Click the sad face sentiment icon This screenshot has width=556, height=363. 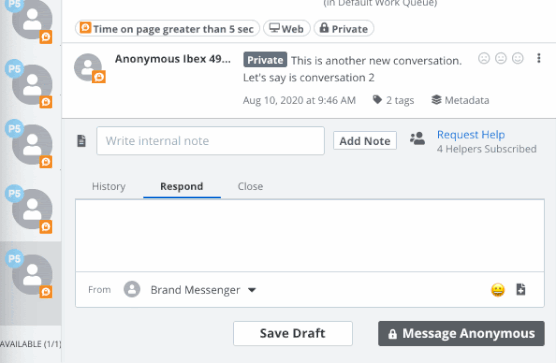point(484,58)
